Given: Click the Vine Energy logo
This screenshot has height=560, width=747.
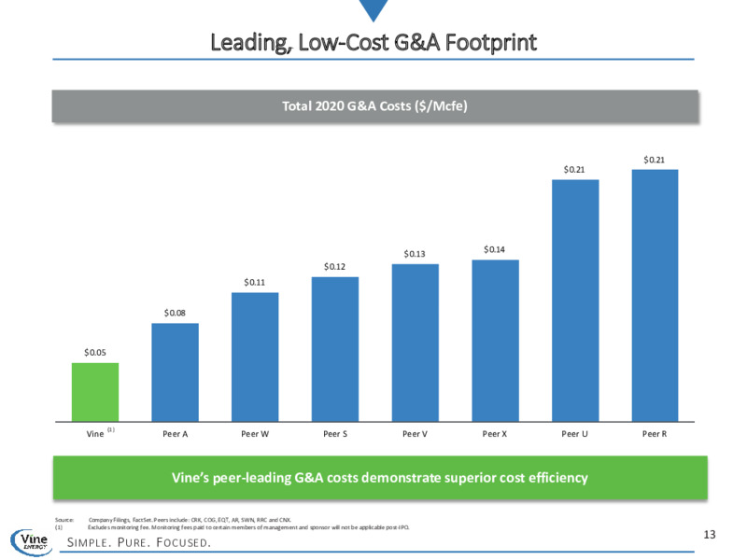Looking at the screenshot, I should [x=33, y=542].
